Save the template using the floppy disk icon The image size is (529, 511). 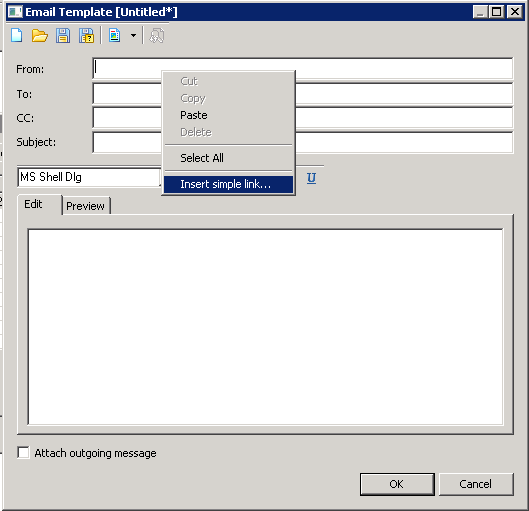63,35
